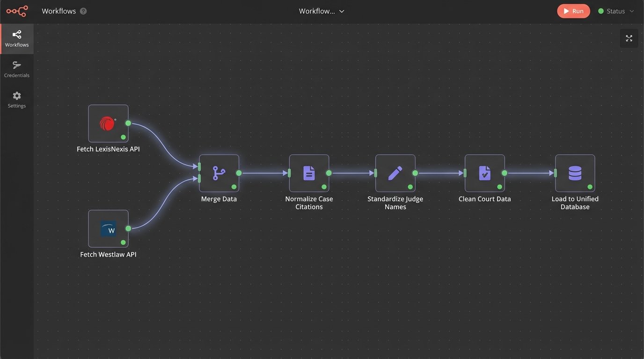Open the Status dropdown chevron
Viewport: 644px width, 359px height.
click(x=631, y=11)
